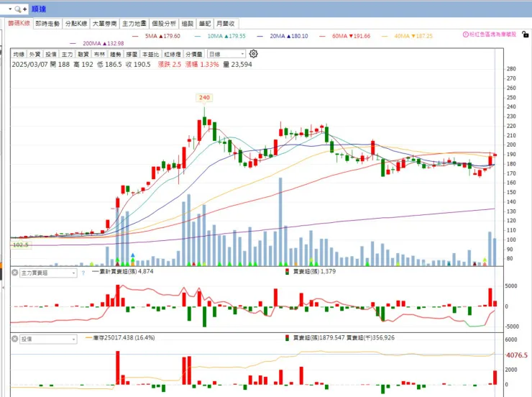Toggle the 投信 overlay button in chart toolbar
532x397 pixels.
[51, 54]
